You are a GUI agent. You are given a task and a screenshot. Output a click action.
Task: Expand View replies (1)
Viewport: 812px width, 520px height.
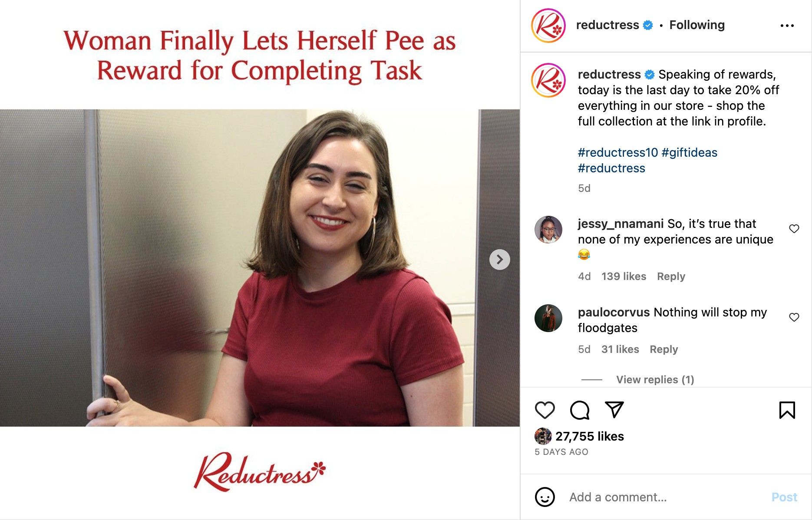point(655,380)
